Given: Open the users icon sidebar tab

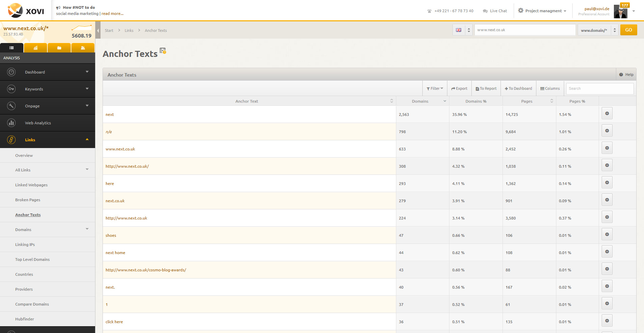Looking at the screenshot, I should 83,48.
